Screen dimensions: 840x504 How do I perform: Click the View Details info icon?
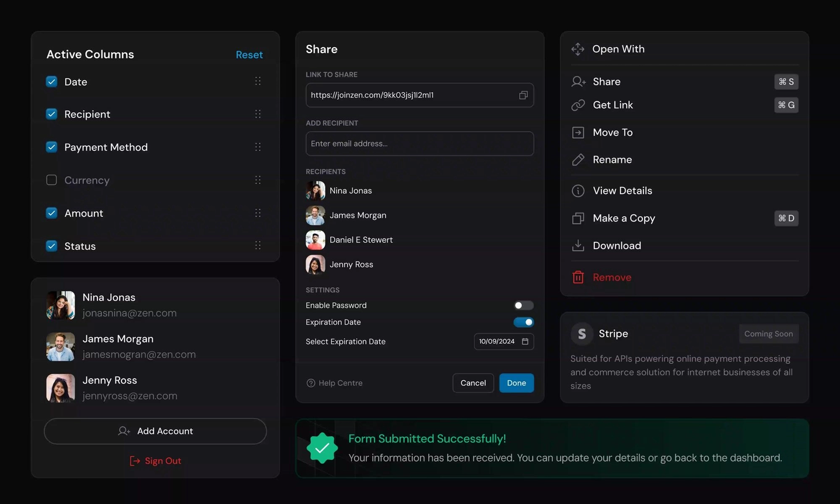578,191
